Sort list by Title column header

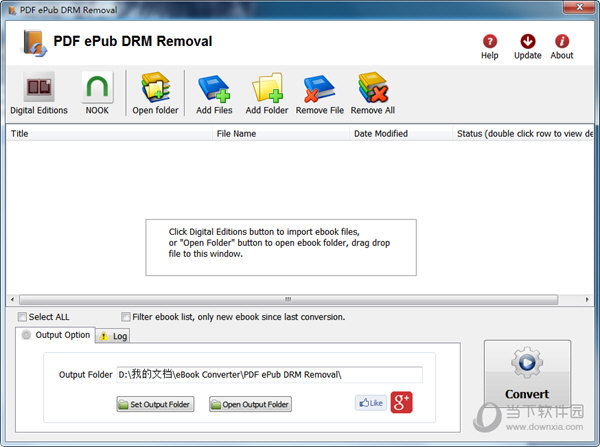click(109, 134)
